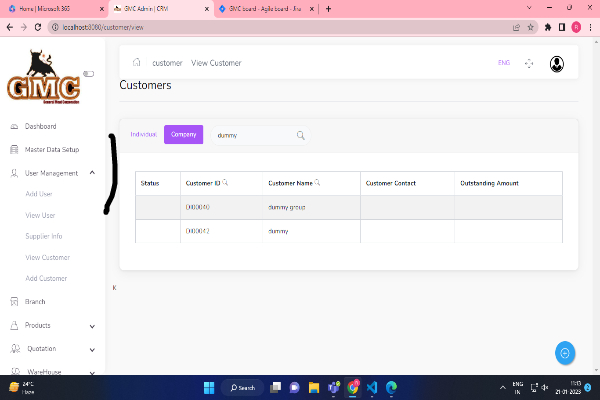Click the home icon in breadcrumb

click(136, 63)
